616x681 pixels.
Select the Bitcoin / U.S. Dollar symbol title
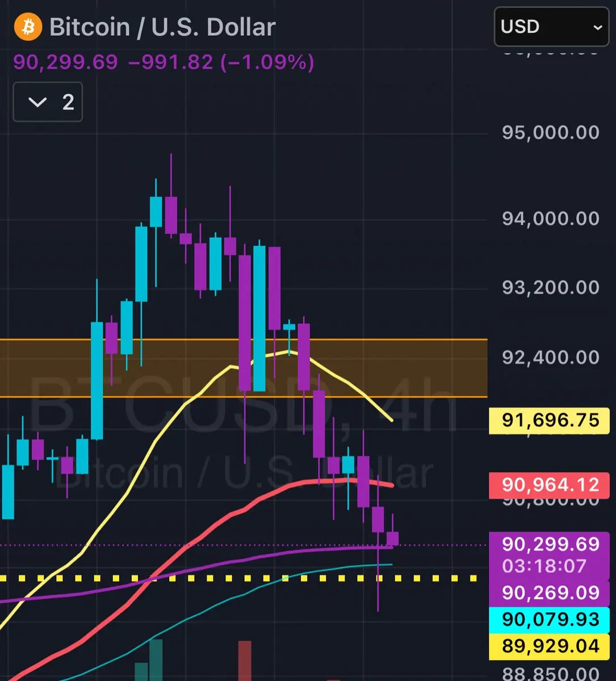pos(162,27)
